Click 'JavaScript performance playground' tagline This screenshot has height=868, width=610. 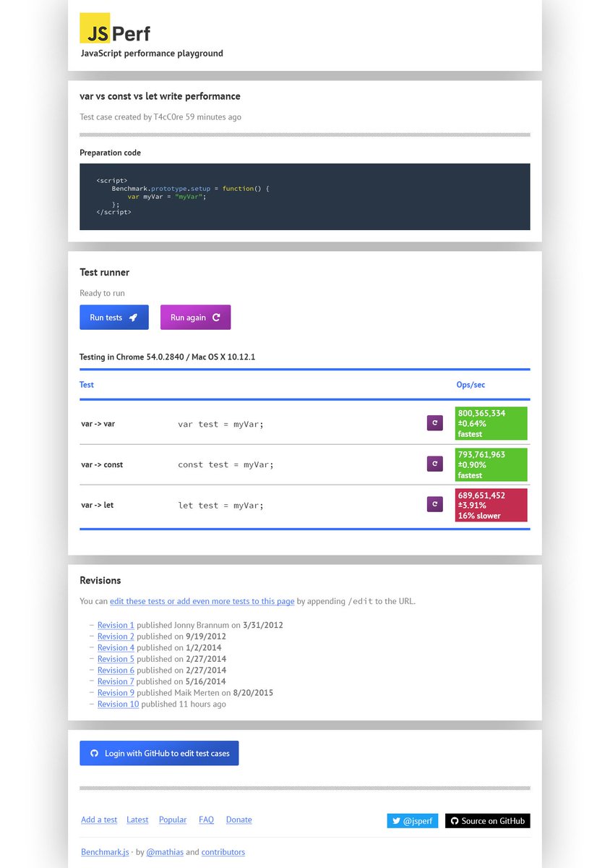point(152,53)
